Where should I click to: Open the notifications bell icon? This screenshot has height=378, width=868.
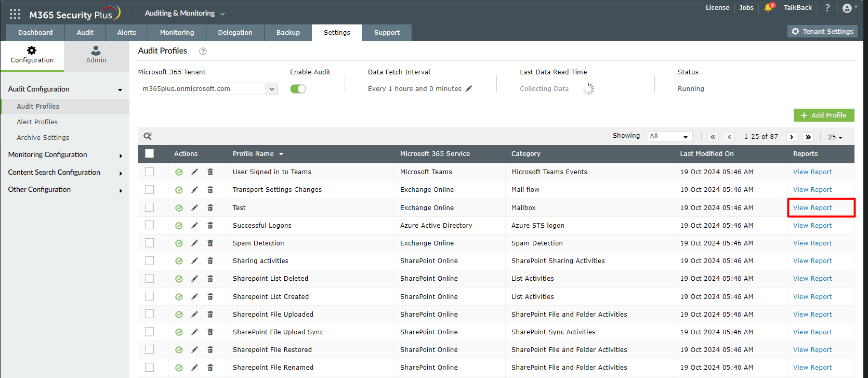coord(768,7)
